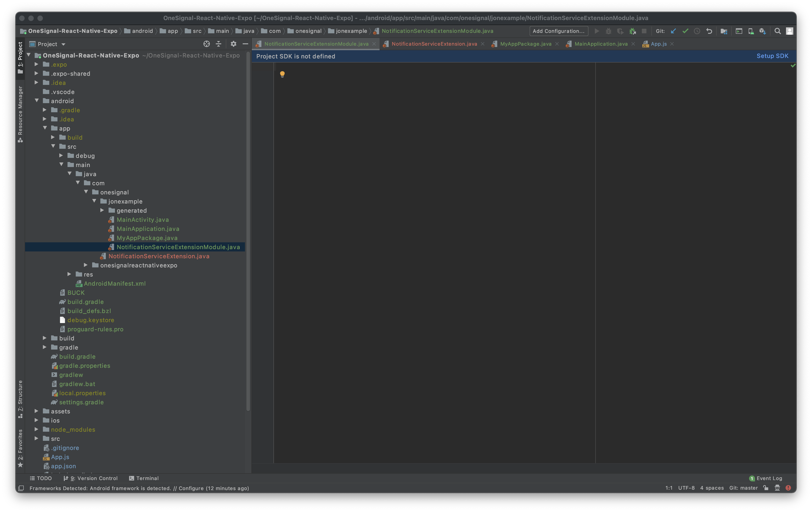This screenshot has height=512, width=812.
Task: Expand the res folder arrow
Action: (70, 274)
